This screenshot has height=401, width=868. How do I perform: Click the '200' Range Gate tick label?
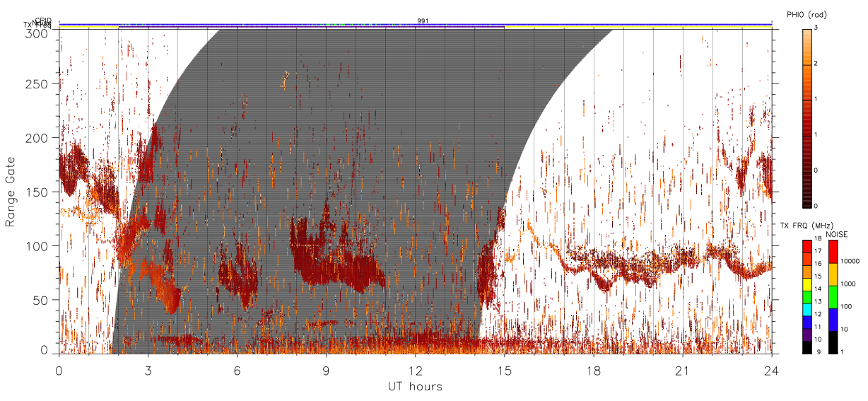(37, 138)
